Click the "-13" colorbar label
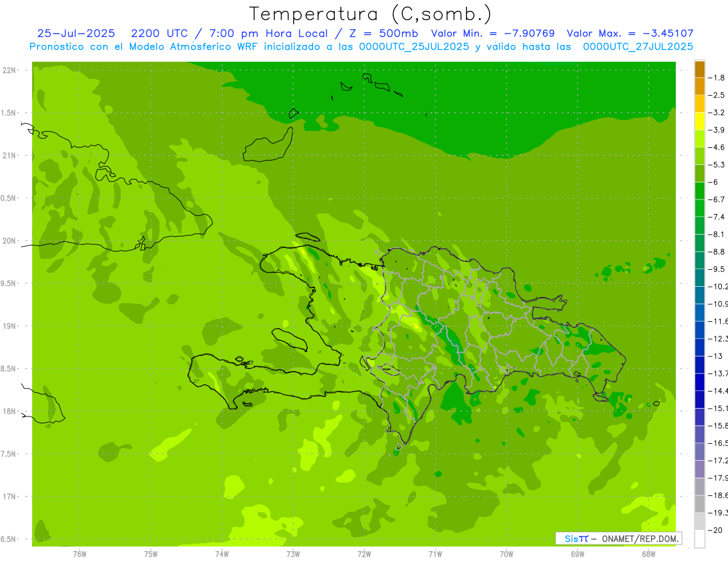The height and width of the screenshot is (562, 728). 716,356
